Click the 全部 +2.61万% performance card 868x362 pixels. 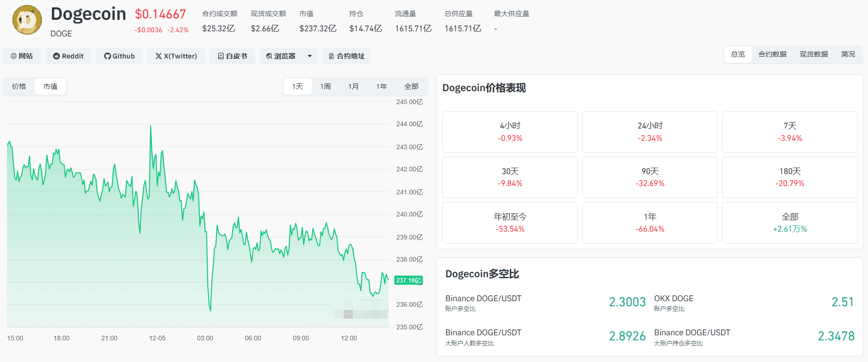tap(790, 223)
